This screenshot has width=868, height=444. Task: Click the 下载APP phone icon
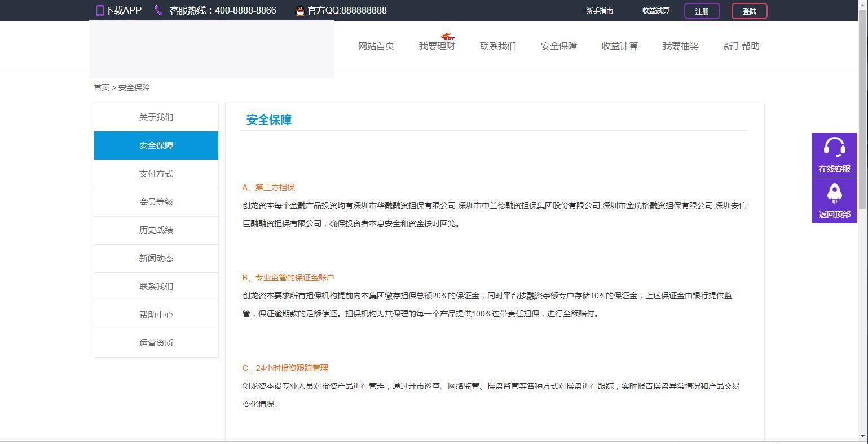(x=100, y=10)
